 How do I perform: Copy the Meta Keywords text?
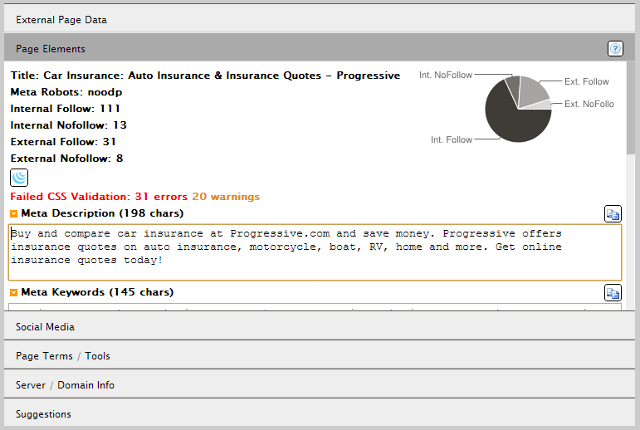613,293
